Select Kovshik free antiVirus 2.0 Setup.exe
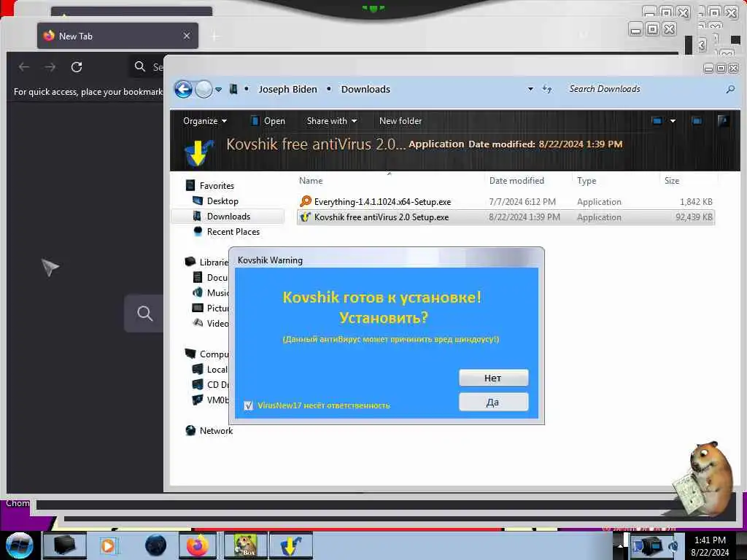This screenshot has height=560, width=747. point(506,217)
